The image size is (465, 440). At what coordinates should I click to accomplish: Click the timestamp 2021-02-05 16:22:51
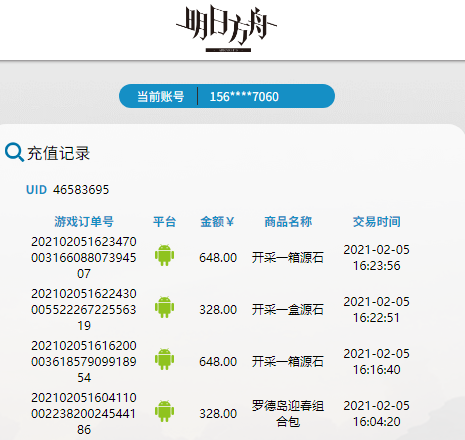[x=377, y=309]
